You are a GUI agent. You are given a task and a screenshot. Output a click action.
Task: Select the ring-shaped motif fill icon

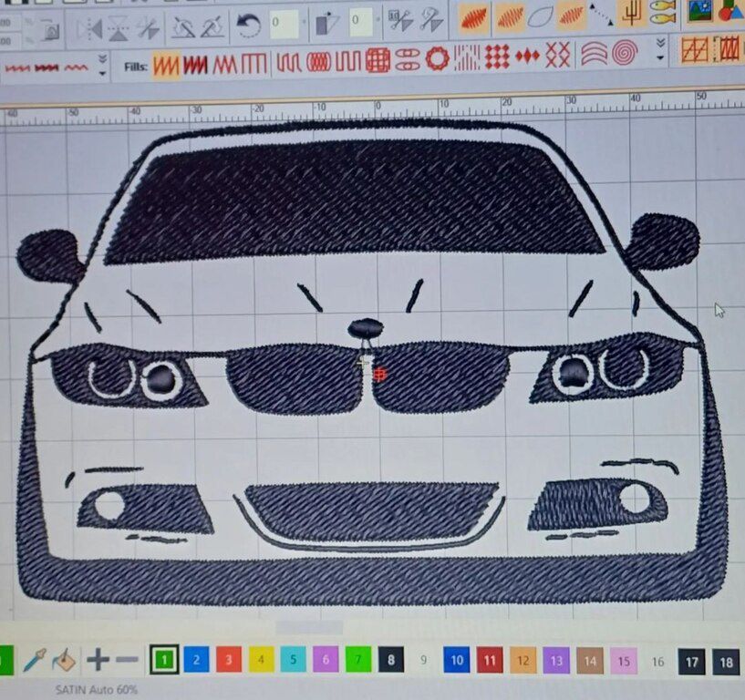click(x=437, y=58)
